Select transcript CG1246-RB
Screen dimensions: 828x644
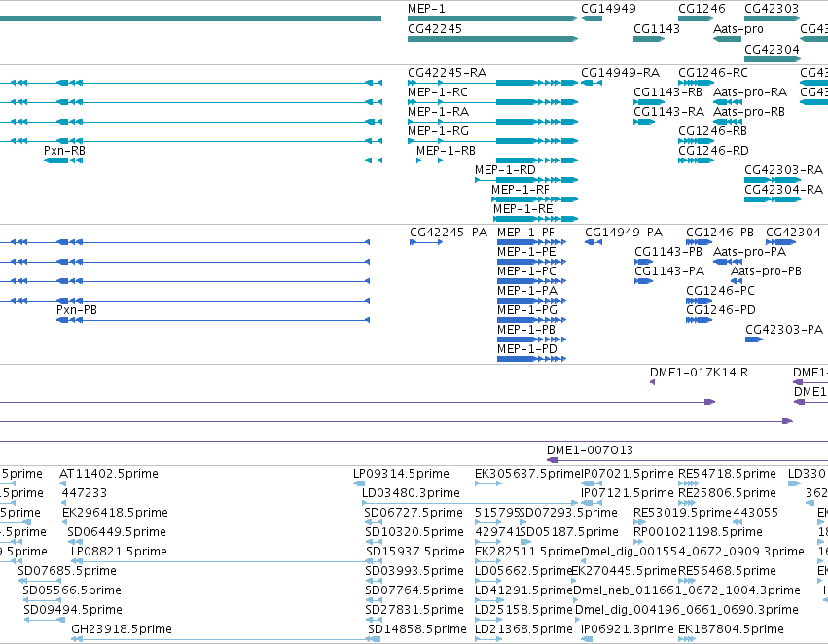[x=696, y=141]
